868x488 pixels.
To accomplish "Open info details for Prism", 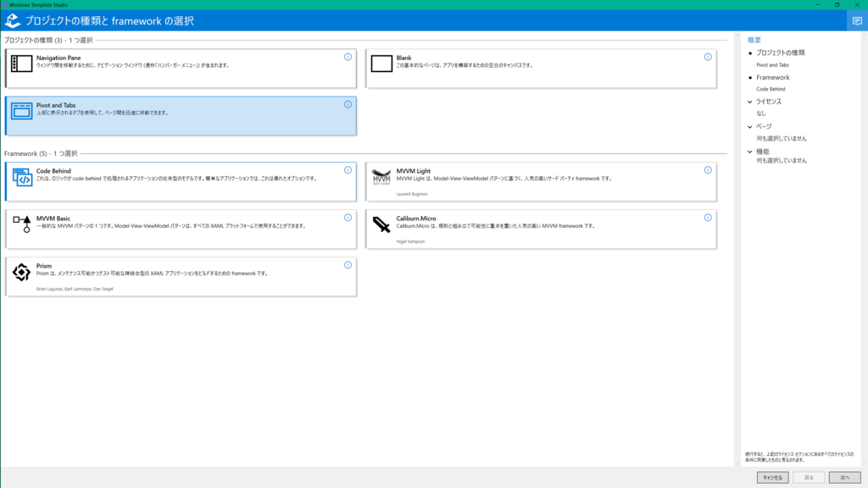I will click(348, 265).
